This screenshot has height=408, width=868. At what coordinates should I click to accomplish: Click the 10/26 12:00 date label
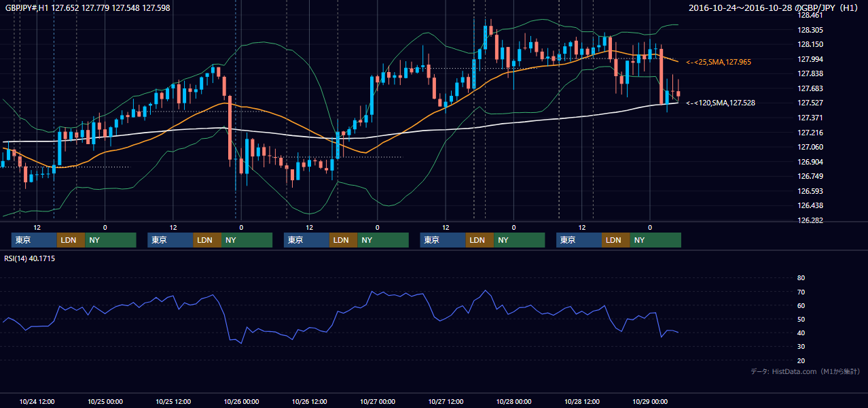[x=310, y=401]
